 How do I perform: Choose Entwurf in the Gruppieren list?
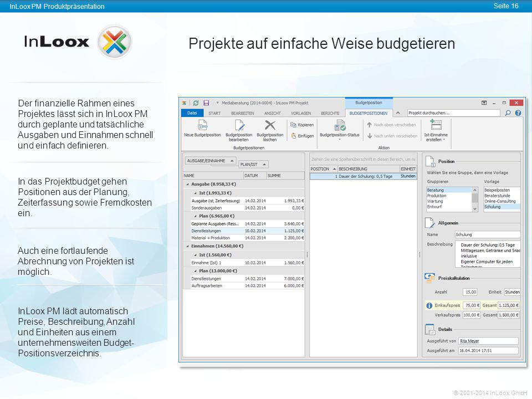pos(449,207)
